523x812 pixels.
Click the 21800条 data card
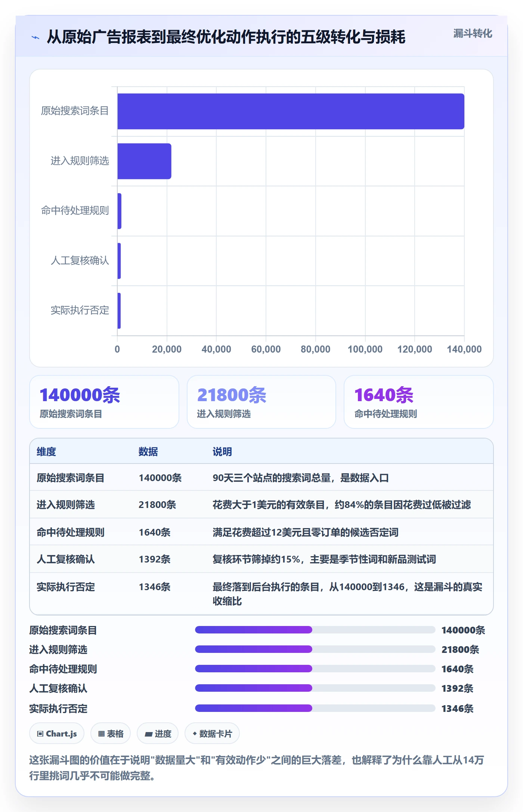pyautogui.click(x=261, y=402)
